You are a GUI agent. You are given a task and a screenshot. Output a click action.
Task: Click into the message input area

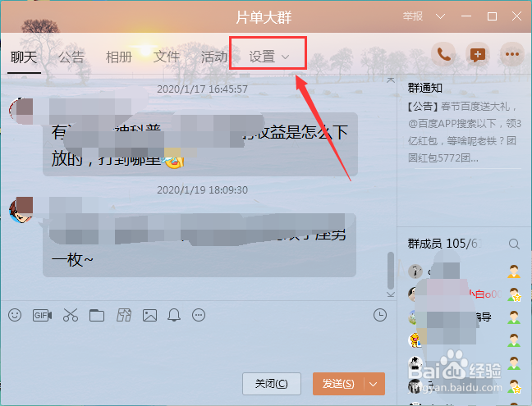[x=199, y=348]
